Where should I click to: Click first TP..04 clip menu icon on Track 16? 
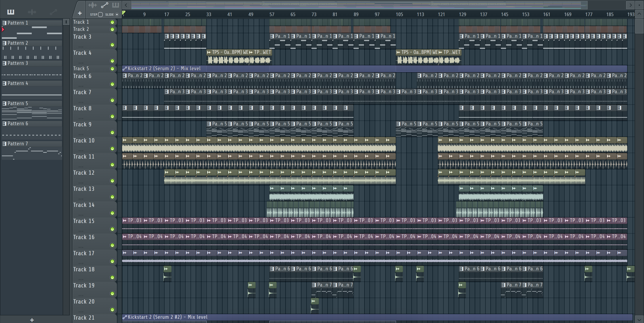[125, 236]
